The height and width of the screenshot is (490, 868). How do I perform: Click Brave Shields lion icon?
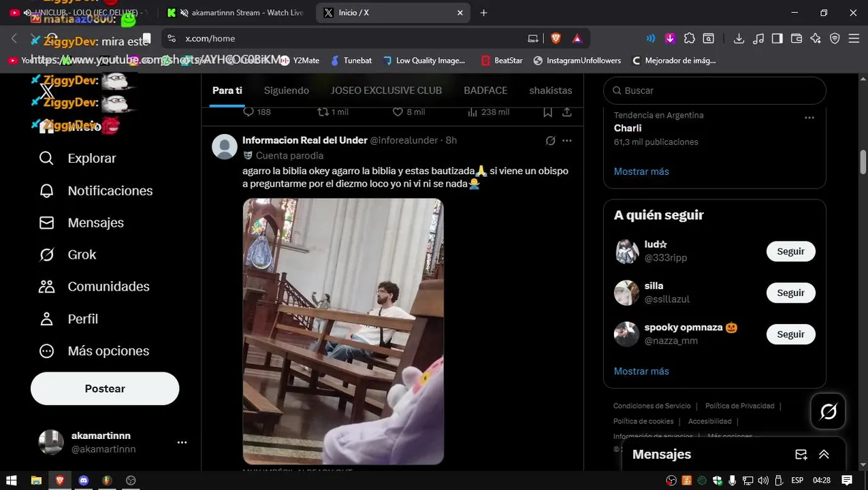(556, 39)
